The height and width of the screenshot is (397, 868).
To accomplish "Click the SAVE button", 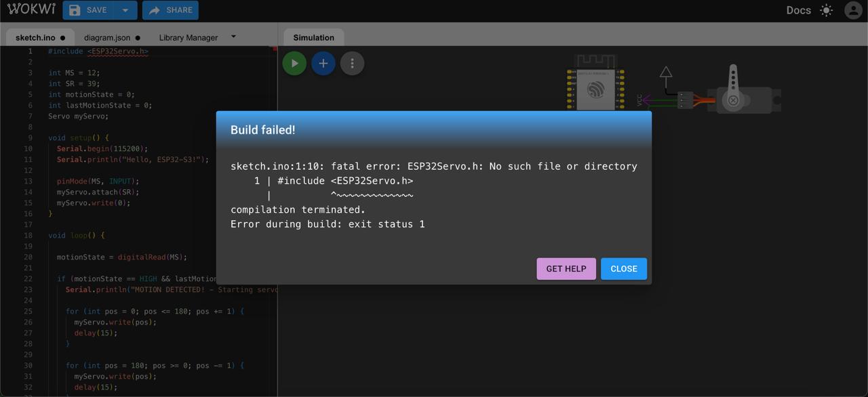I will click(89, 10).
